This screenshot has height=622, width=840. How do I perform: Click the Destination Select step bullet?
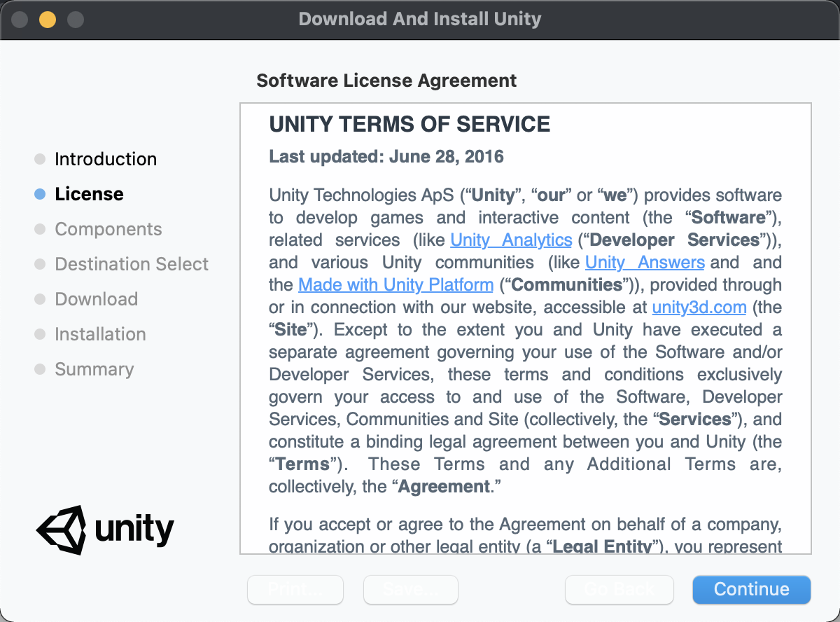tap(40, 264)
